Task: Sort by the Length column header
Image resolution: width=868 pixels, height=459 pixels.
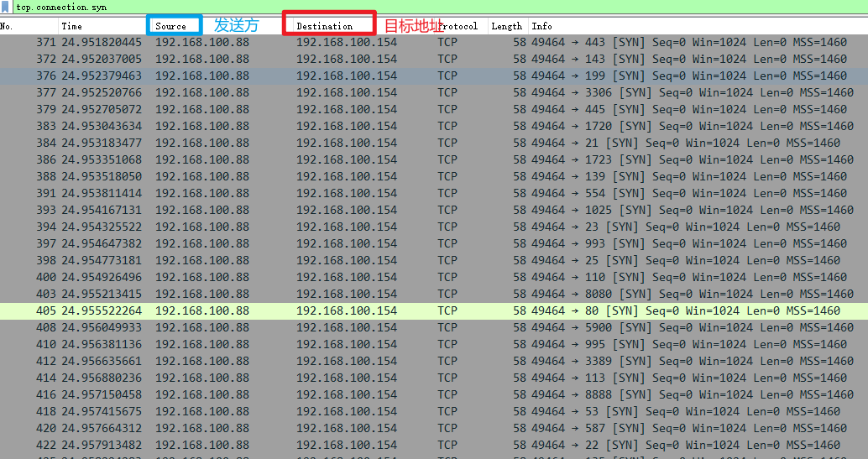Action: point(506,26)
